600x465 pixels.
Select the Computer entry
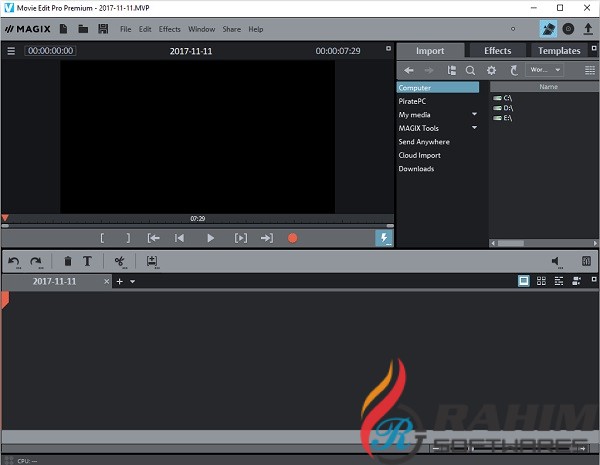(438, 88)
